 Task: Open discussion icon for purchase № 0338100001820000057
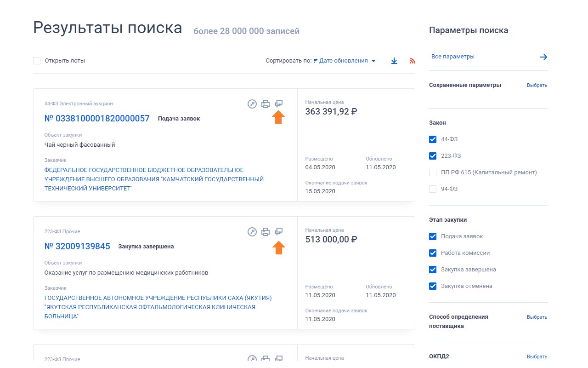[278, 103]
